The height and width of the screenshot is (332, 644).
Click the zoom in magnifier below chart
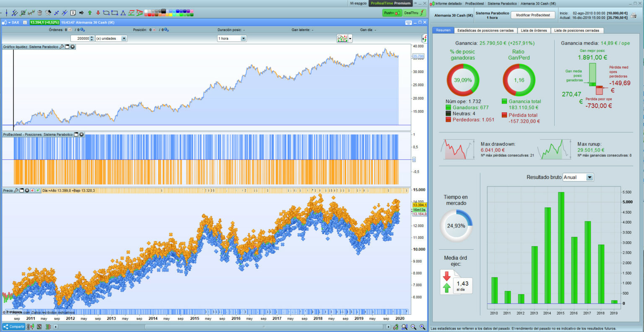(422, 327)
